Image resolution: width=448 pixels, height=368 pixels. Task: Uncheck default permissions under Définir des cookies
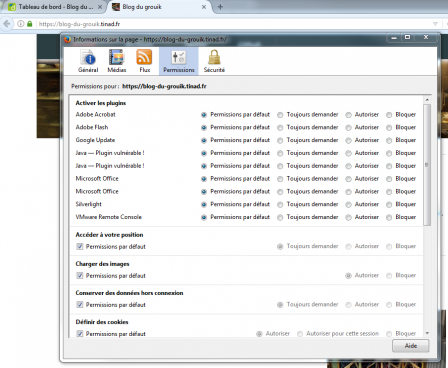tap(80, 333)
